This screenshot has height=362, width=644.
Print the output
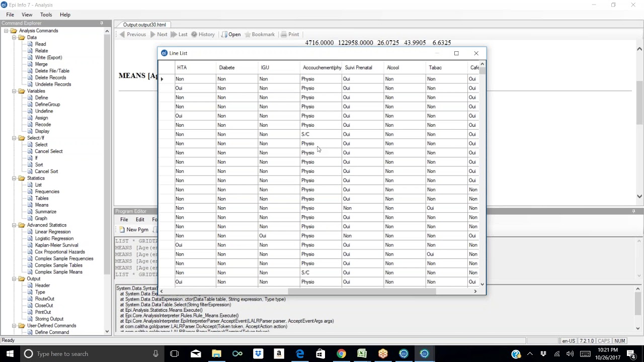[290, 34]
